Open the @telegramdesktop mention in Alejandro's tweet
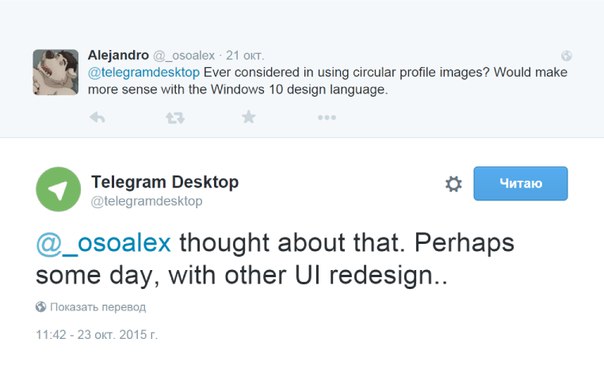604x392 pixels. [x=144, y=72]
